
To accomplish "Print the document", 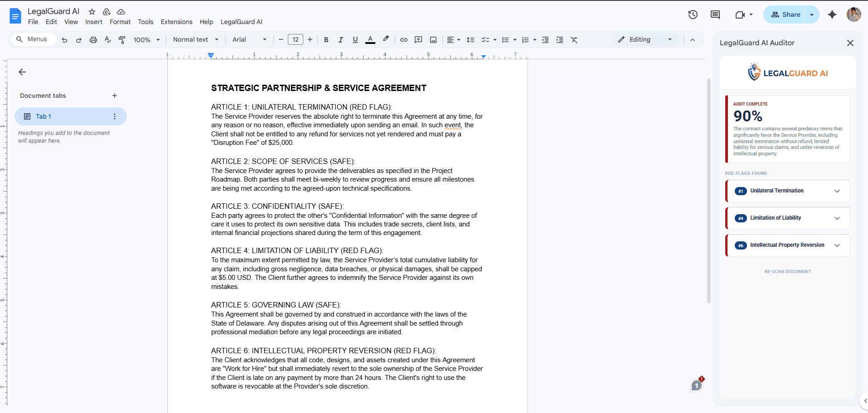I will pos(93,40).
